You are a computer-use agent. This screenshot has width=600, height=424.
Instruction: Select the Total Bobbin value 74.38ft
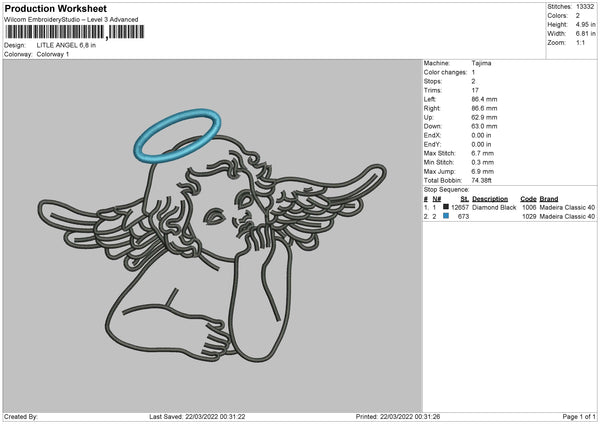click(481, 180)
